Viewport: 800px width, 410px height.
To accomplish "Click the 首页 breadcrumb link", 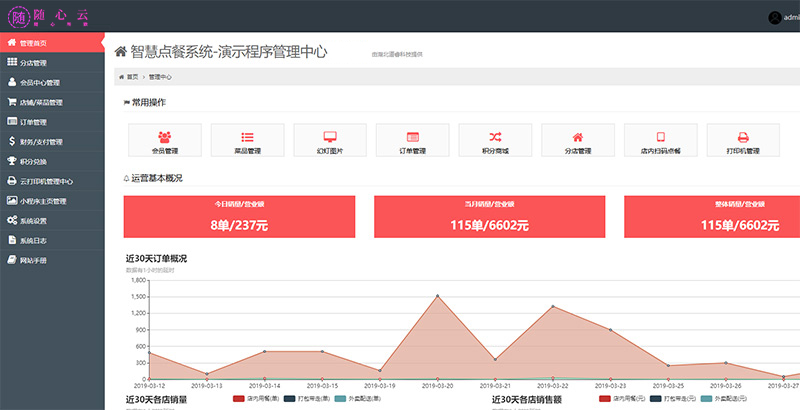I will tap(131, 76).
